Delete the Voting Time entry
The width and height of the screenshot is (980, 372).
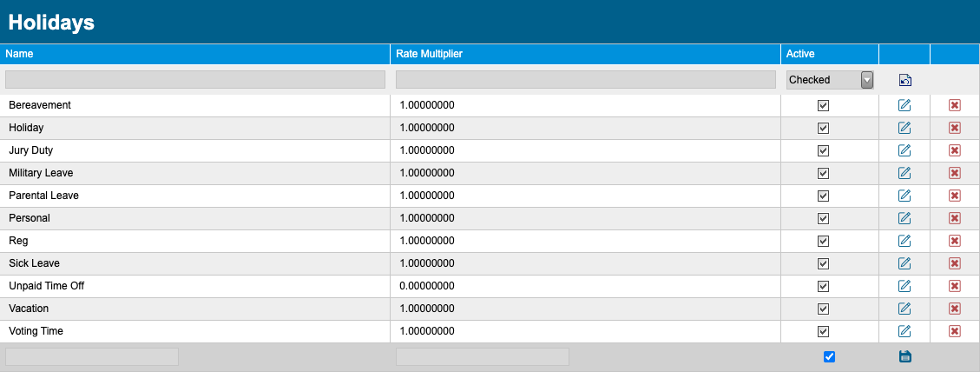click(954, 330)
